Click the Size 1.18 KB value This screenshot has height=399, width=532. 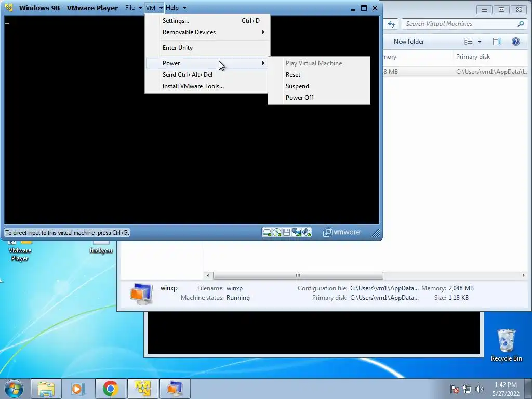(458, 298)
